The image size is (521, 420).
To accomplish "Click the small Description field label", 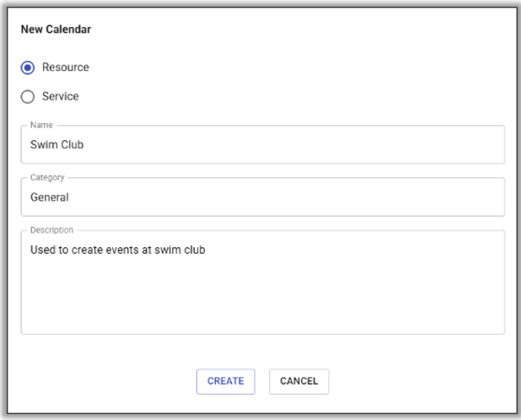I will coord(51,229).
